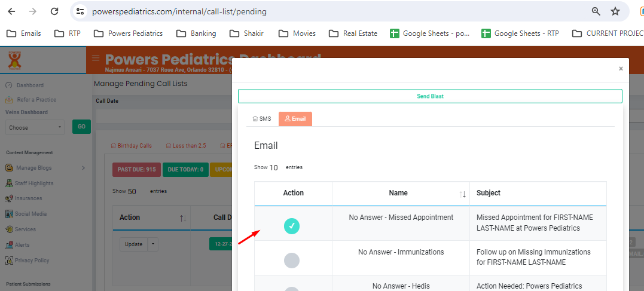This screenshot has width=644, height=291.
Task: Open the Veins Dashboard Choose dropdown
Action: (35, 127)
